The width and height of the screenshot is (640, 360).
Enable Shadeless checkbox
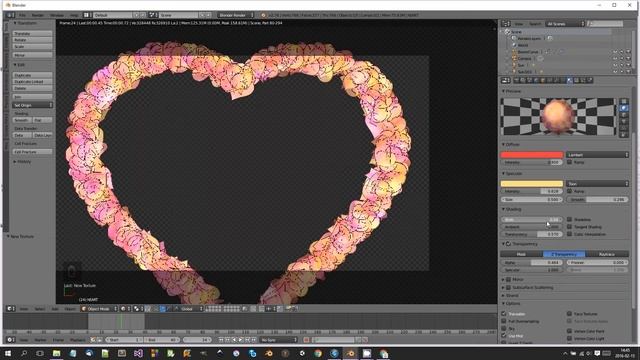pos(569,219)
